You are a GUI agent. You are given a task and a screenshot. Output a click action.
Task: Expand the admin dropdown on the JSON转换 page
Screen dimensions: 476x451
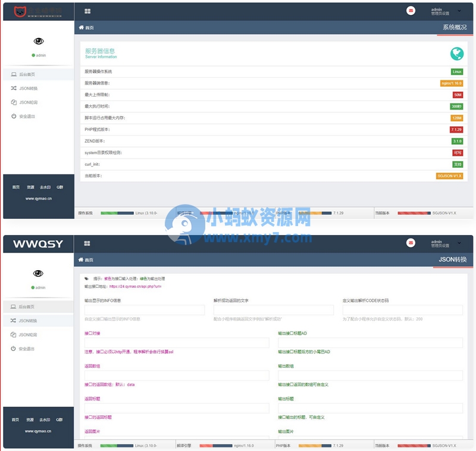459,243
